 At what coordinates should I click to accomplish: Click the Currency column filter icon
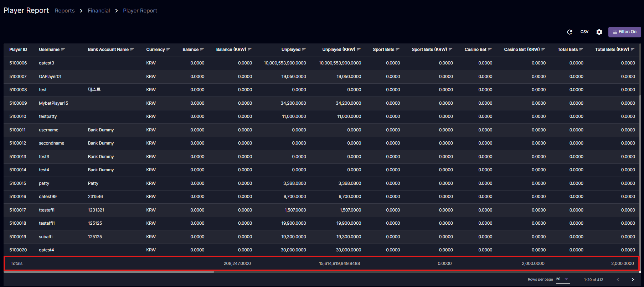tap(168, 49)
